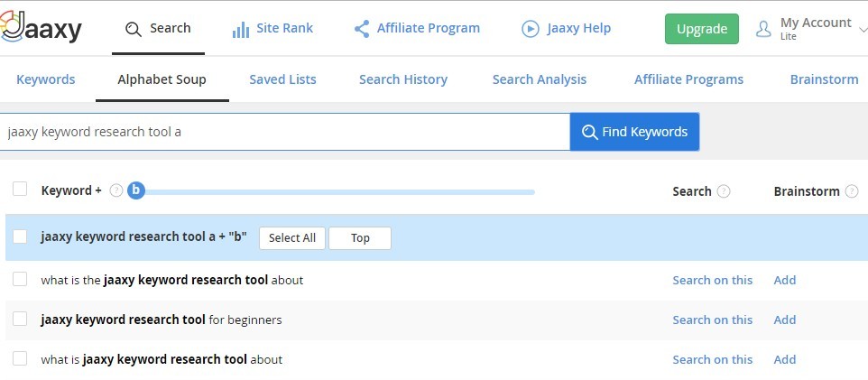Open Site Rank in top navigation

[x=272, y=29]
